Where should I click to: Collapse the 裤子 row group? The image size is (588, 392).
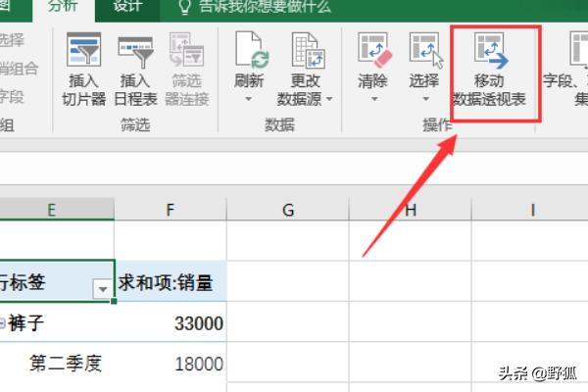tap(2, 323)
